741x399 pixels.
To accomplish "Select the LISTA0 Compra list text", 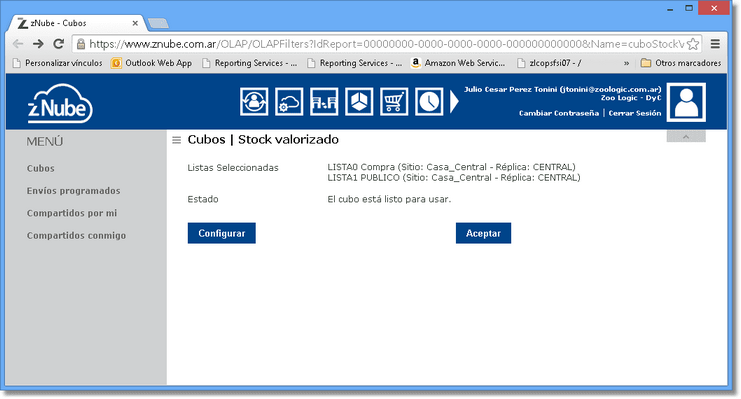I will pos(451,167).
